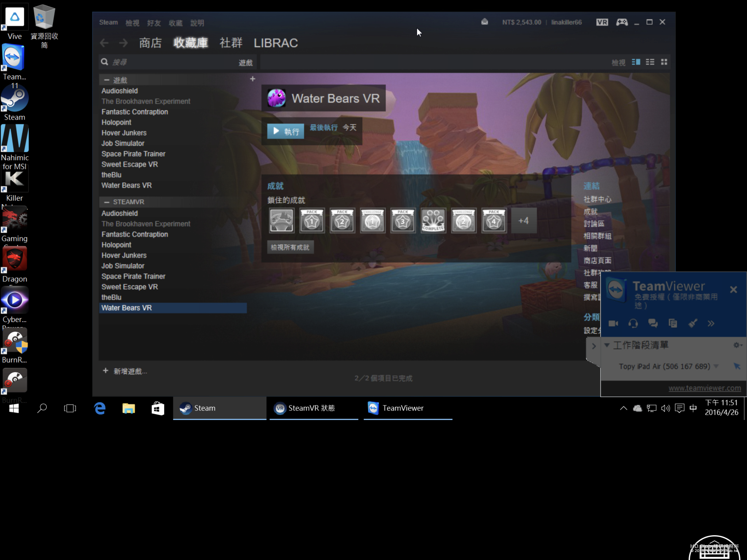Click TeamViewer file transfer icon
Viewport: 747px width, 560px height.
coord(673,323)
